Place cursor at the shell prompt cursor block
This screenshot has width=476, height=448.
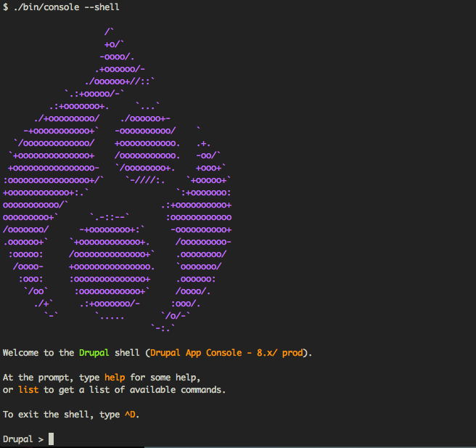pyautogui.click(x=52, y=439)
